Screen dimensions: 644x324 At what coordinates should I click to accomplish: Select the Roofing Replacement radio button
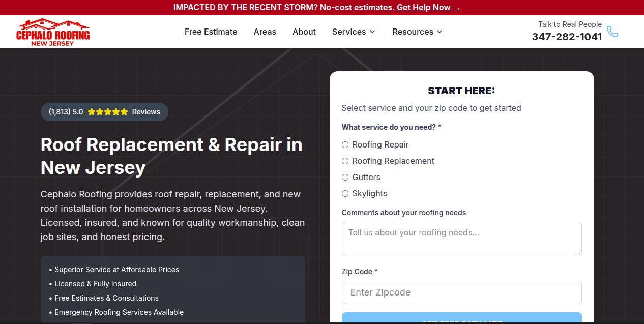tap(345, 161)
